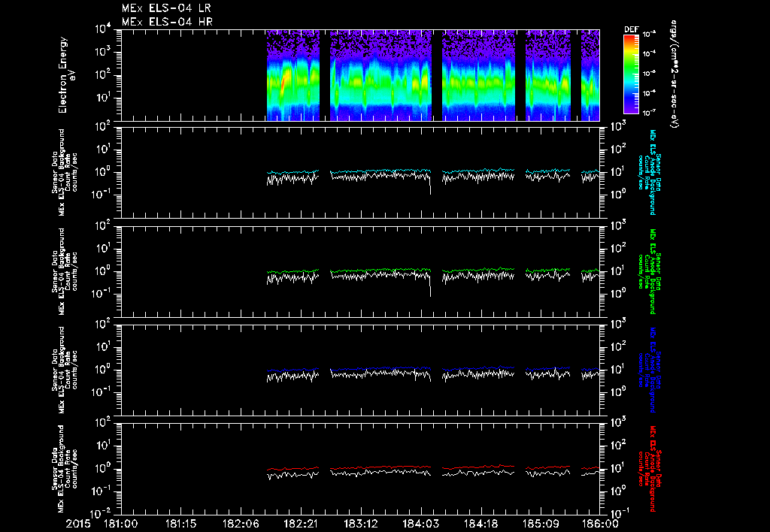
Task: Click the 186:00 time tick label
Action: 602,523
